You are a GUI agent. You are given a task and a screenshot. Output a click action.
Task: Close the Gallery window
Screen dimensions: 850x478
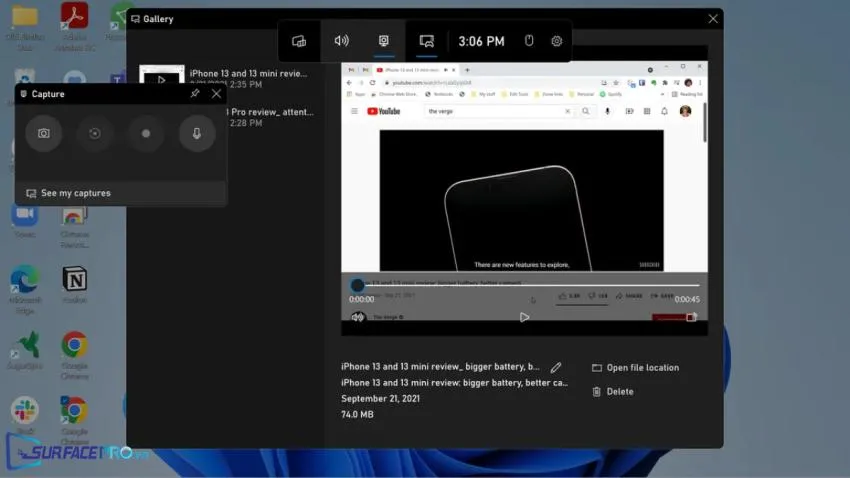click(x=713, y=19)
